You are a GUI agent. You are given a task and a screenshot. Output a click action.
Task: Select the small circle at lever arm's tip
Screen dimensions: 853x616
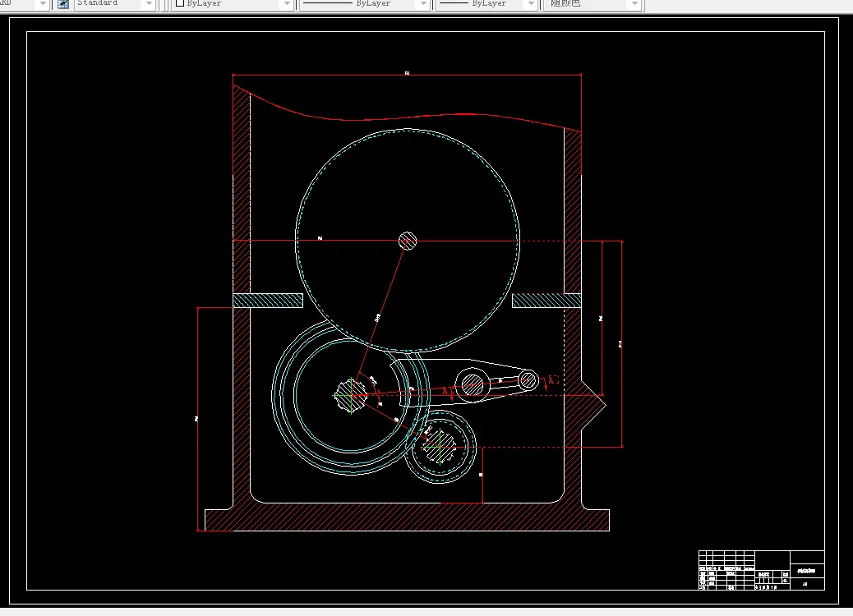(528, 380)
